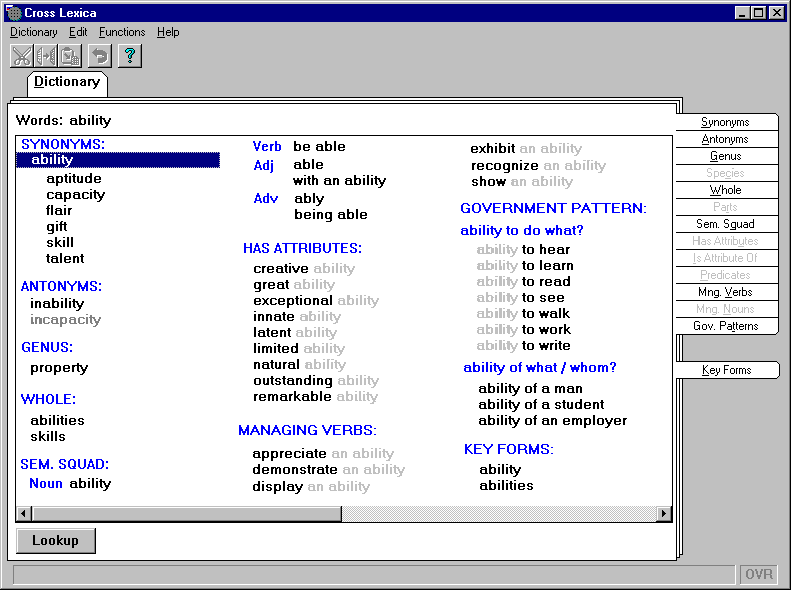Click the Help question mark icon
This screenshot has width=791, height=590.
(x=130, y=56)
